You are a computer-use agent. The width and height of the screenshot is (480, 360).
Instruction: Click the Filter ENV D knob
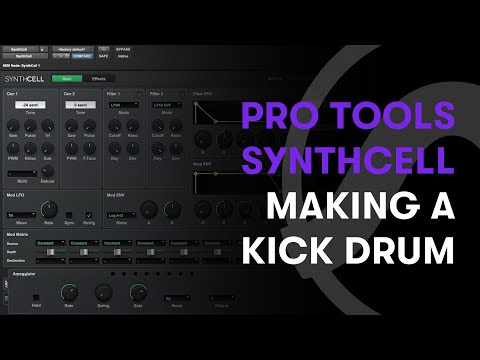tap(224, 139)
